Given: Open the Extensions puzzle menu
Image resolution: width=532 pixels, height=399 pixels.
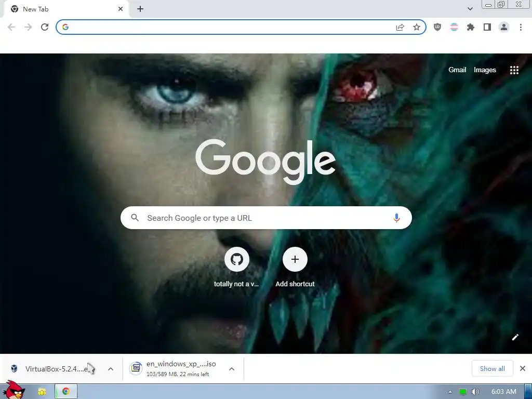Looking at the screenshot, I should (x=471, y=27).
